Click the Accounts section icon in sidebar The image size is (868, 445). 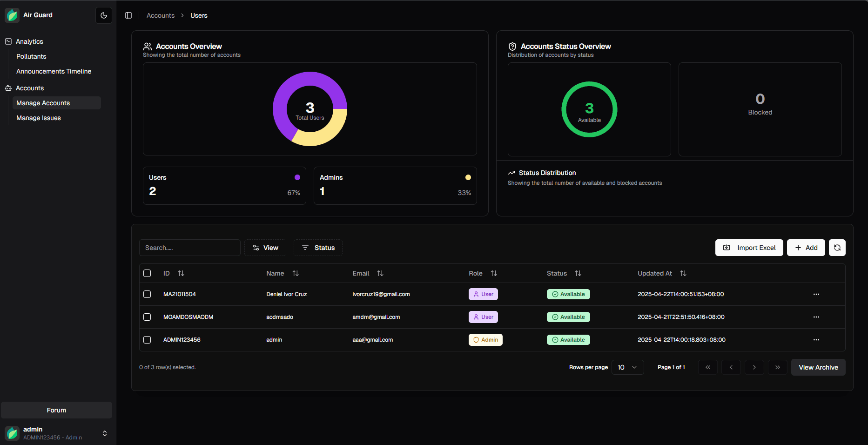[x=8, y=88]
